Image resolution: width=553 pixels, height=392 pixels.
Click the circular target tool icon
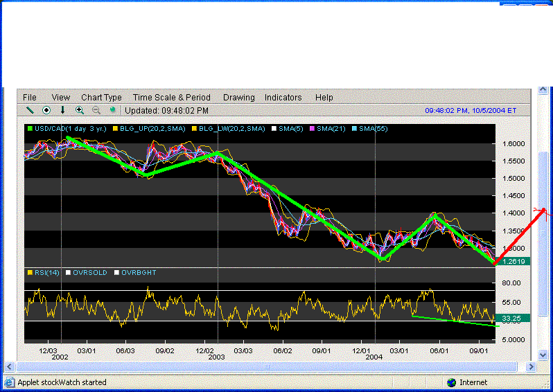[46, 110]
